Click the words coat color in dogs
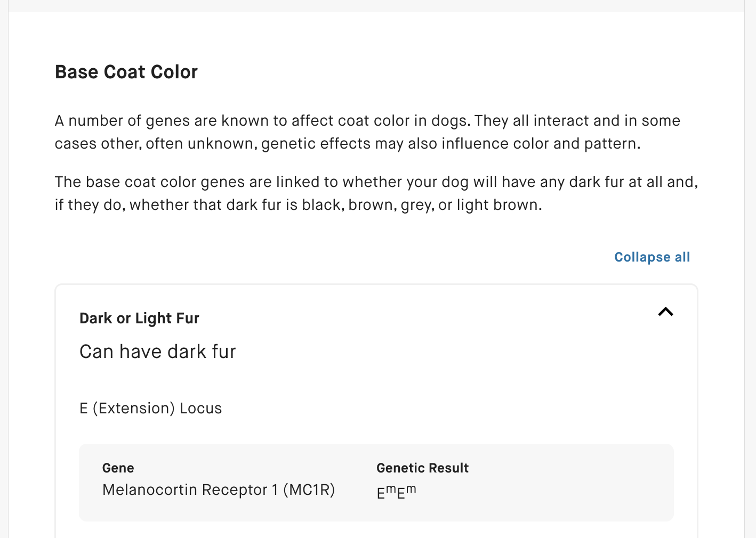 (409, 121)
